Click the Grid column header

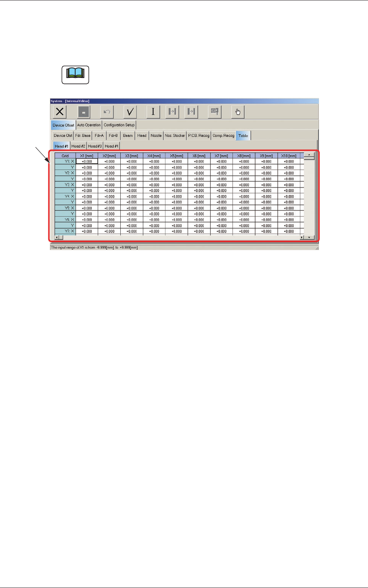(x=65, y=156)
